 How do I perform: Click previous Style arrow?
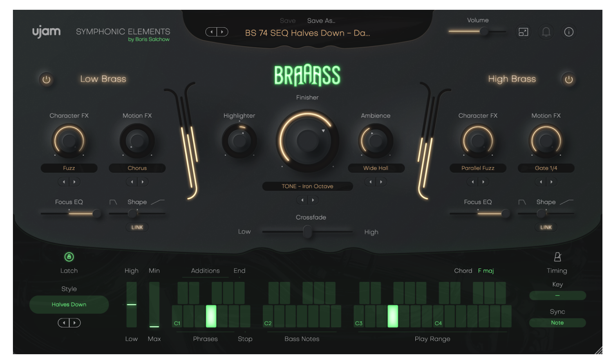coord(64,323)
